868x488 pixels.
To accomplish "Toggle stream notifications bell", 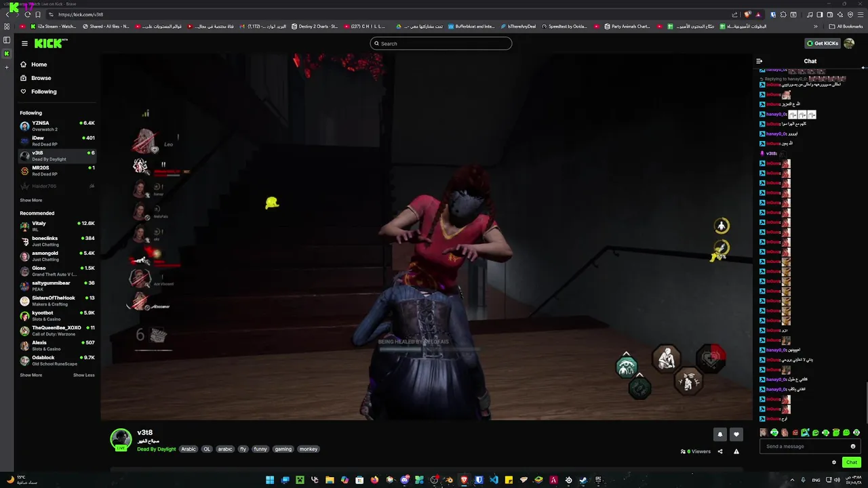I will [x=720, y=434].
